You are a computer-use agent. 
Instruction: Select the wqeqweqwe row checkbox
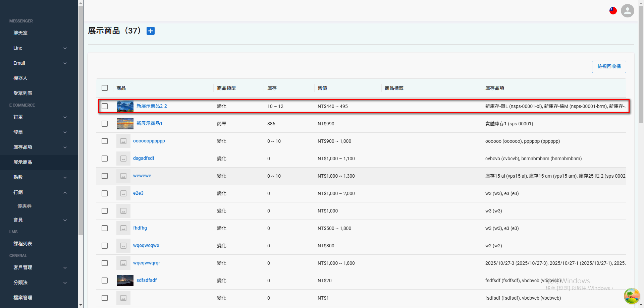coord(105,246)
